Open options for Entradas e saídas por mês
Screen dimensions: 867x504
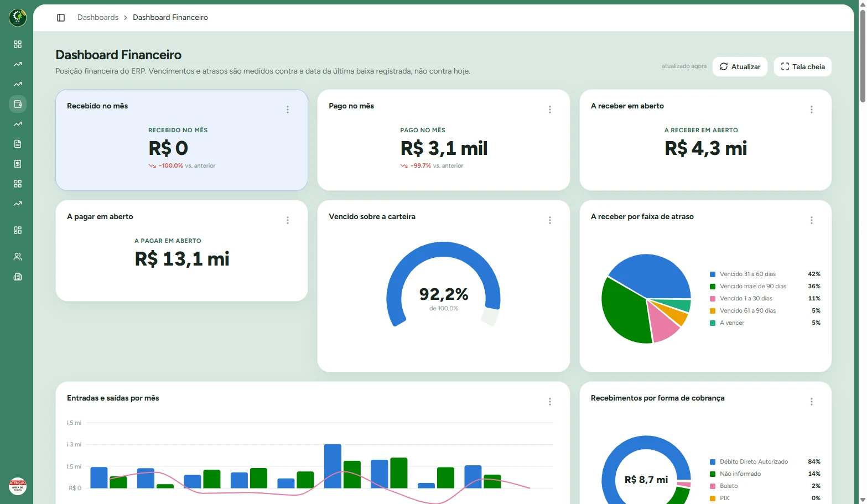pos(550,402)
